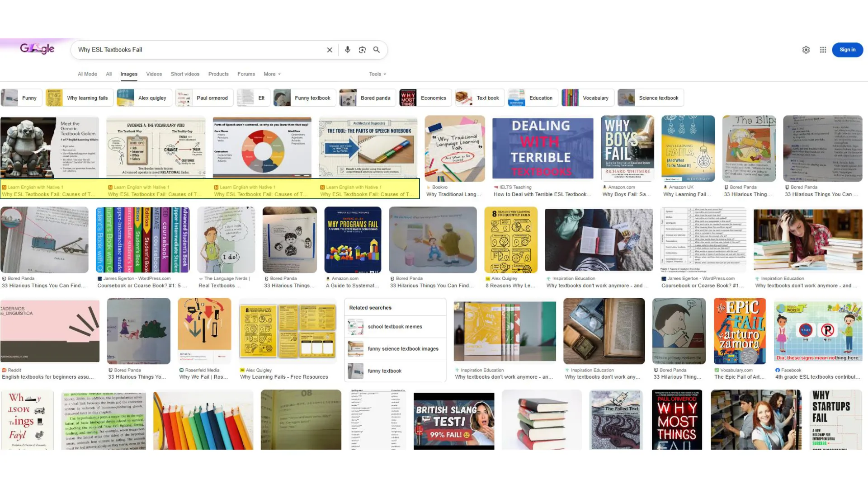The width and height of the screenshot is (868, 488).
Task: Open the British Slang Test thumbnail
Action: 454,420
